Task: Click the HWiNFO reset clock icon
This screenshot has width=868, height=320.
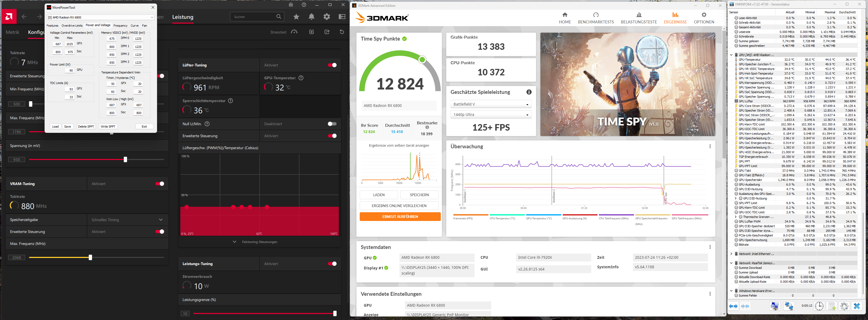Action: pos(819,306)
